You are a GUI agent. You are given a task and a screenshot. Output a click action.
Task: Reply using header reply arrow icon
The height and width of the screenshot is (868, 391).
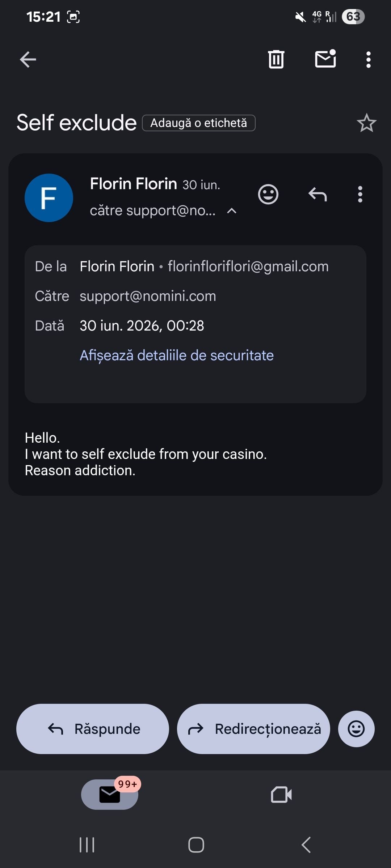[318, 195]
